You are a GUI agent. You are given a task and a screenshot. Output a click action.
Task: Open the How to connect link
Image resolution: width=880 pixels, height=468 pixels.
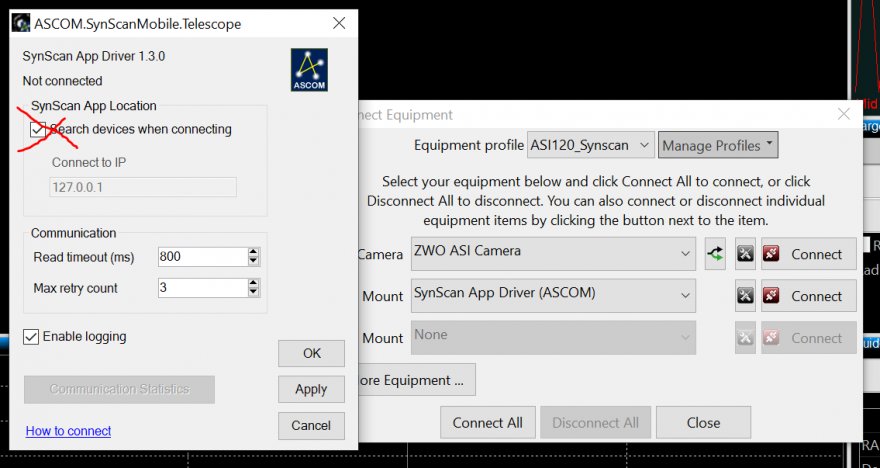click(68, 431)
